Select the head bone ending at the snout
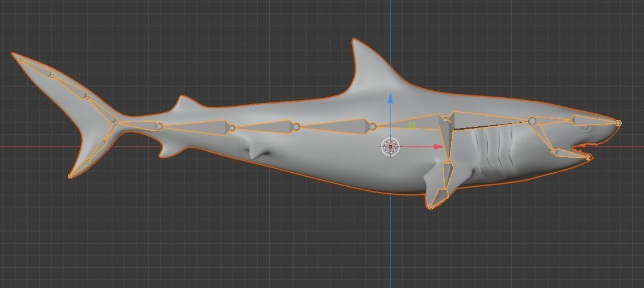 tap(596, 120)
